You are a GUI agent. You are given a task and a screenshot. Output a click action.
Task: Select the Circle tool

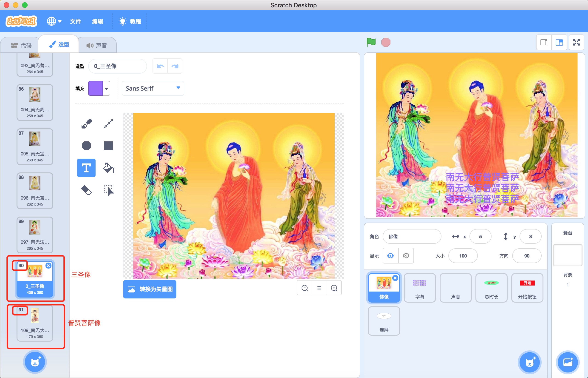click(x=86, y=146)
